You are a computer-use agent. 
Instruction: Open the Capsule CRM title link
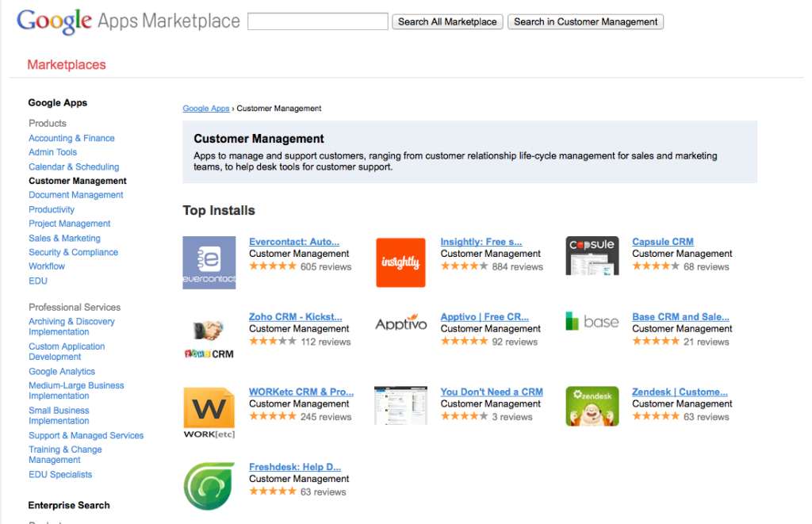coord(663,242)
